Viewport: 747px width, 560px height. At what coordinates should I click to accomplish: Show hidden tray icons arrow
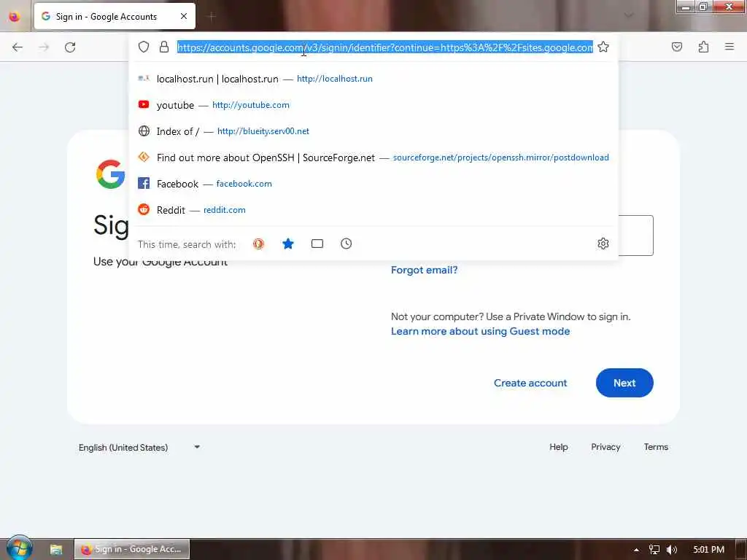tap(636, 550)
